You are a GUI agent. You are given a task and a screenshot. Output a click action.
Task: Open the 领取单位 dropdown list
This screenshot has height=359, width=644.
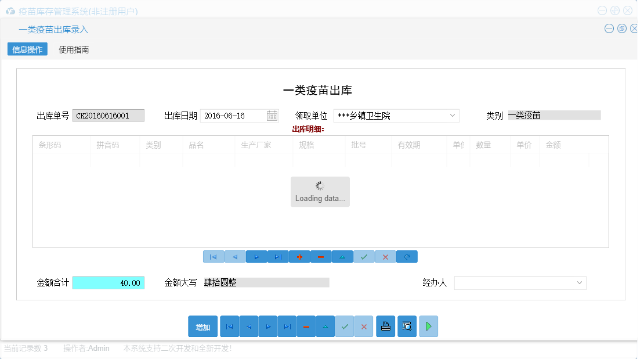point(453,115)
